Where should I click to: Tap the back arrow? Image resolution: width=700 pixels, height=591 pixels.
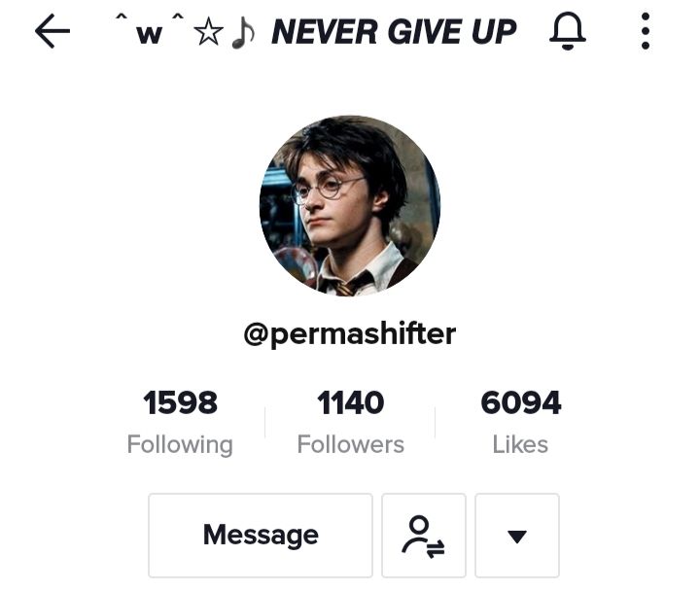pos(52,31)
